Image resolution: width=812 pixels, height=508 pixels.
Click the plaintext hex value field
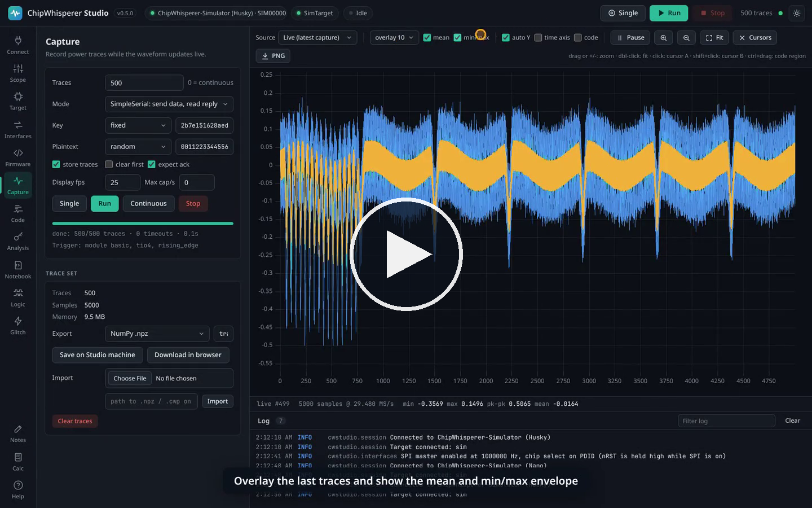(205, 147)
